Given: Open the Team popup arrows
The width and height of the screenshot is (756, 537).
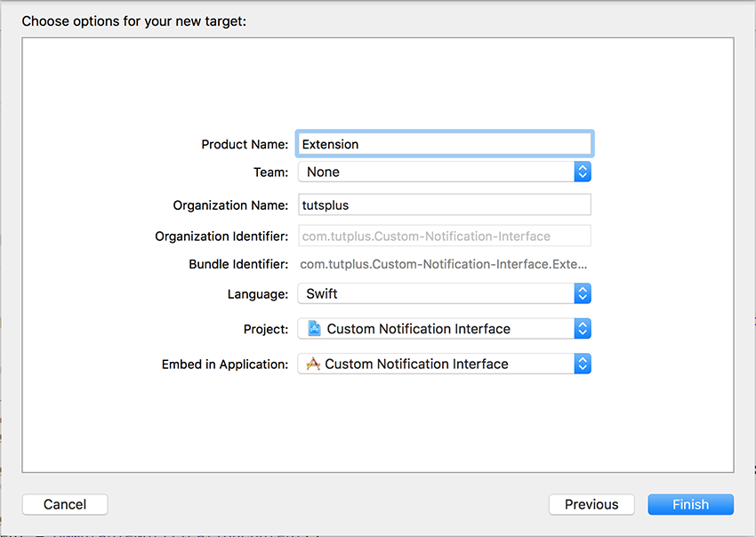Looking at the screenshot, I should coord(583,172).
